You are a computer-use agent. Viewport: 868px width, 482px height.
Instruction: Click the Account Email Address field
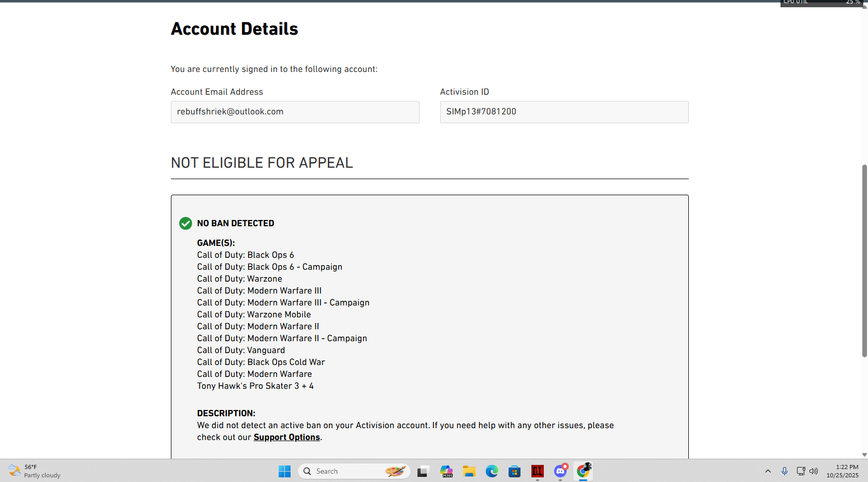coord(295,112)
